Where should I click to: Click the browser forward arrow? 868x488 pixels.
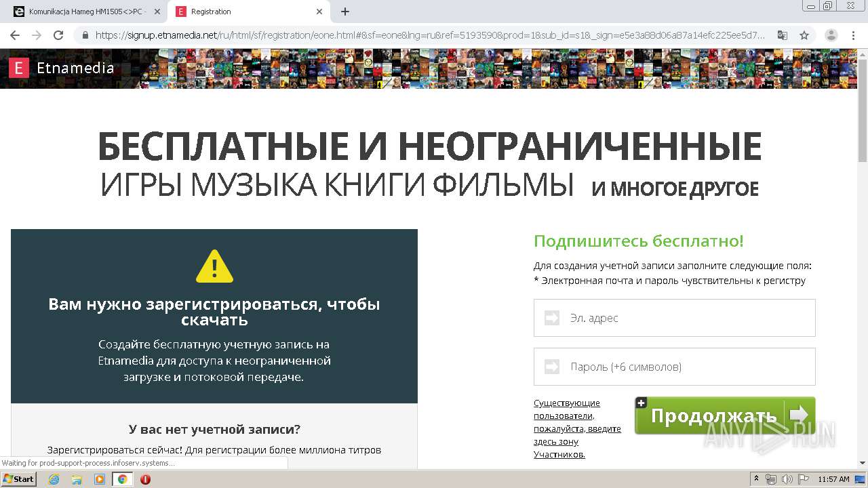pos(37,35)
